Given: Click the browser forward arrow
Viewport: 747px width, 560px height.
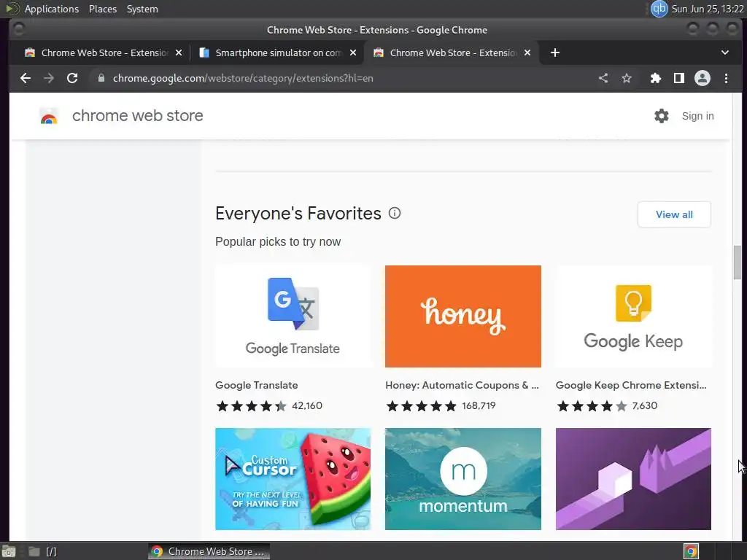Looking at the screenshot, I should coord(49,78).
